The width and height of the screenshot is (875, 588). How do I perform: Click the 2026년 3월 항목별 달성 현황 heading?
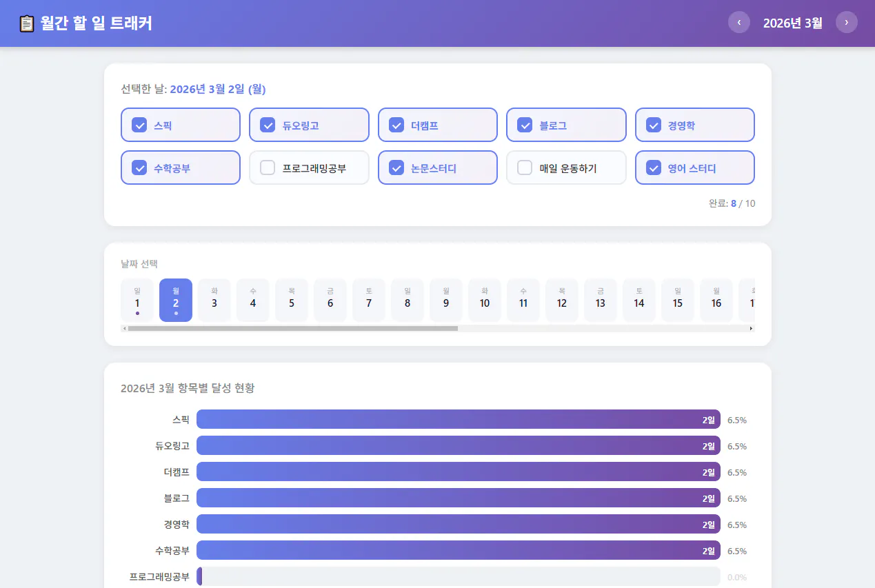pos(188,388)
